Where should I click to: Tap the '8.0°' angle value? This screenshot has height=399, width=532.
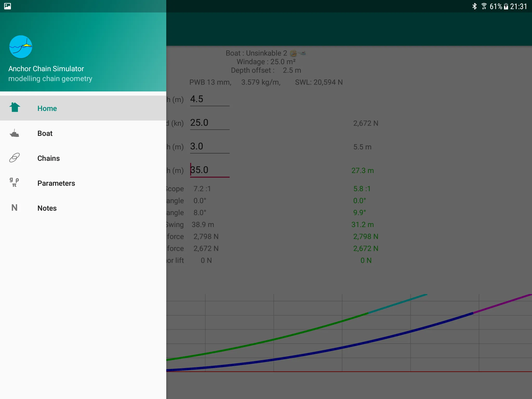(x=200, y=212)
